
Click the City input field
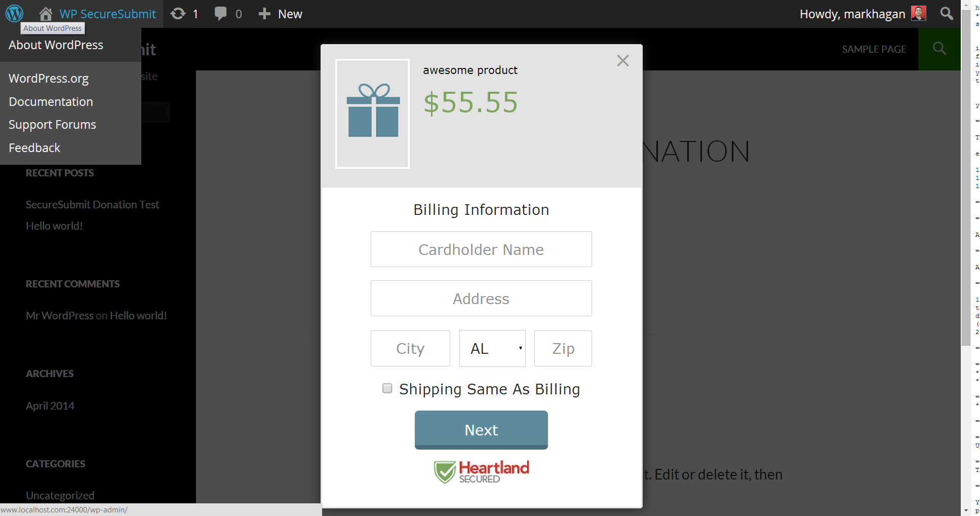click(x=410, y=348)
